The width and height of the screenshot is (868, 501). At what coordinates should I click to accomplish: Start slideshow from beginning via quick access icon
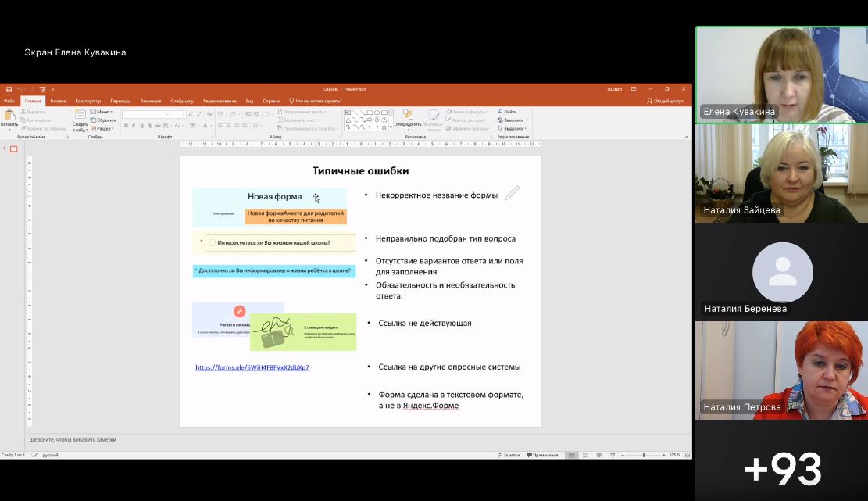pos(43,89)
